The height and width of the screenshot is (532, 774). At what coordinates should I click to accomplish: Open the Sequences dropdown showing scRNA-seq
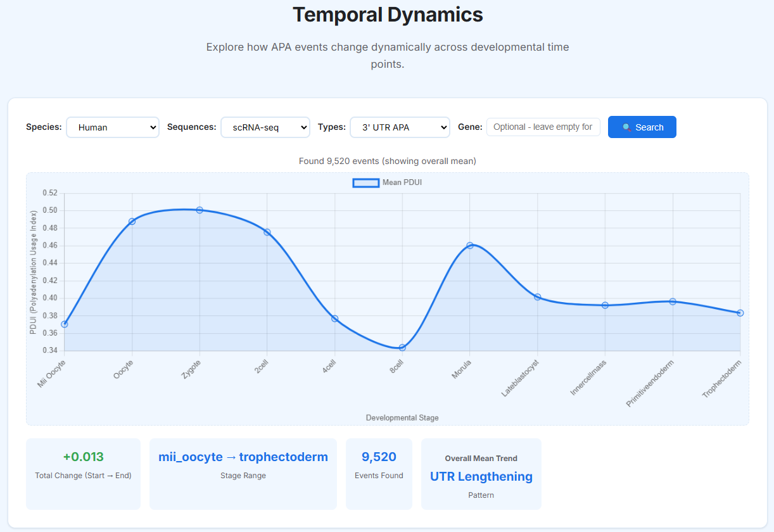pyautogui.click(x=265, y=127)
